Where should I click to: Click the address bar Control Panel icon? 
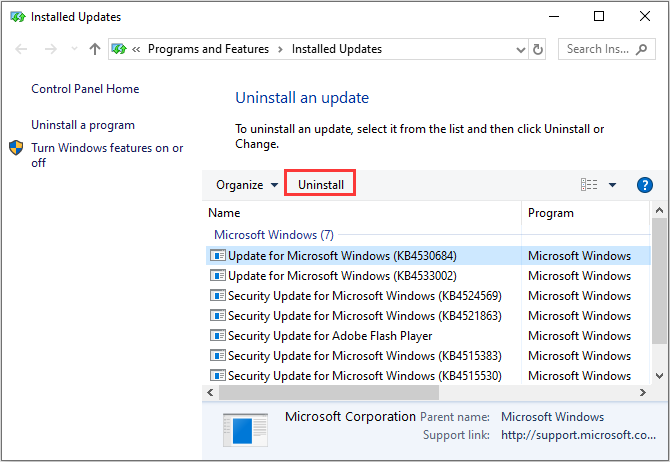[119, 49]
